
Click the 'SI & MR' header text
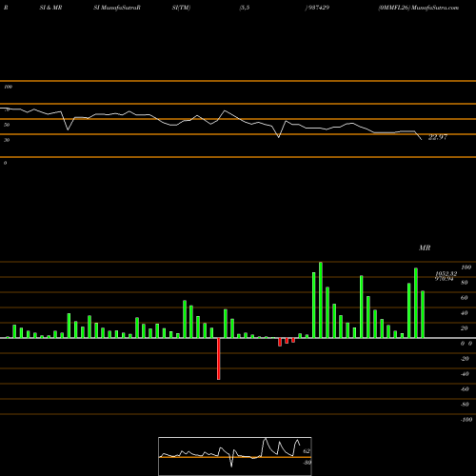click(x=50, y=8)
